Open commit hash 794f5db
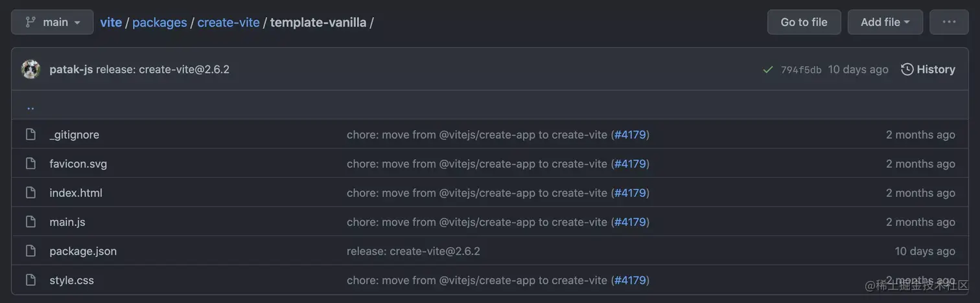 coord(801,70)
